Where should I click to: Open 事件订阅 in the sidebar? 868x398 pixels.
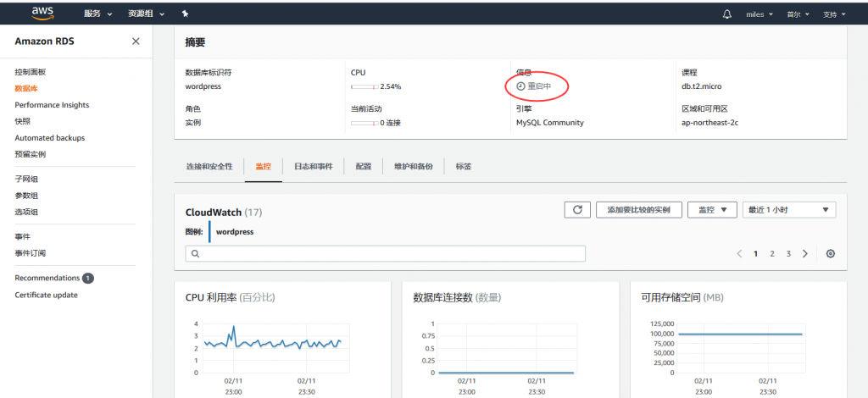click(x=31, y=253)
